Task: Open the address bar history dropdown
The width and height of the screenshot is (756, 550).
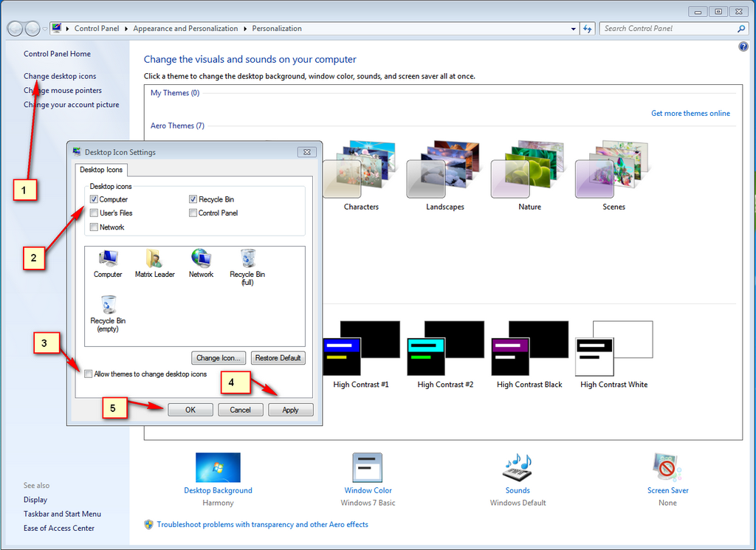Action: [x=573, y=29]
